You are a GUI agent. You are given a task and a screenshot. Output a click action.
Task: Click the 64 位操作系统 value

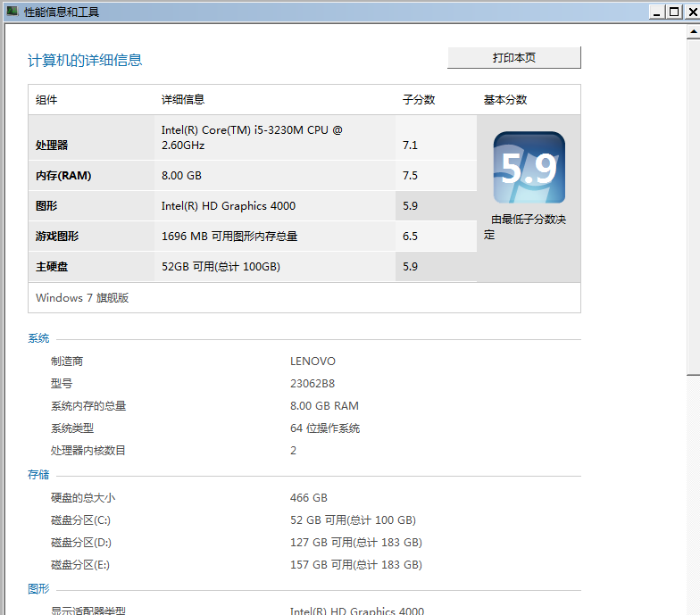pos(325,428)
